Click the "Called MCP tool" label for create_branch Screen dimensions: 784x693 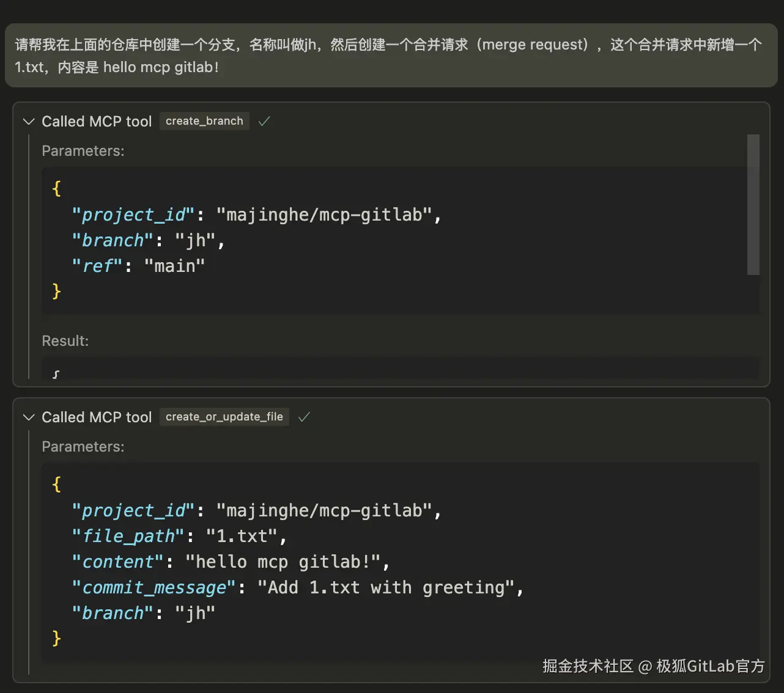coord(97,122)
